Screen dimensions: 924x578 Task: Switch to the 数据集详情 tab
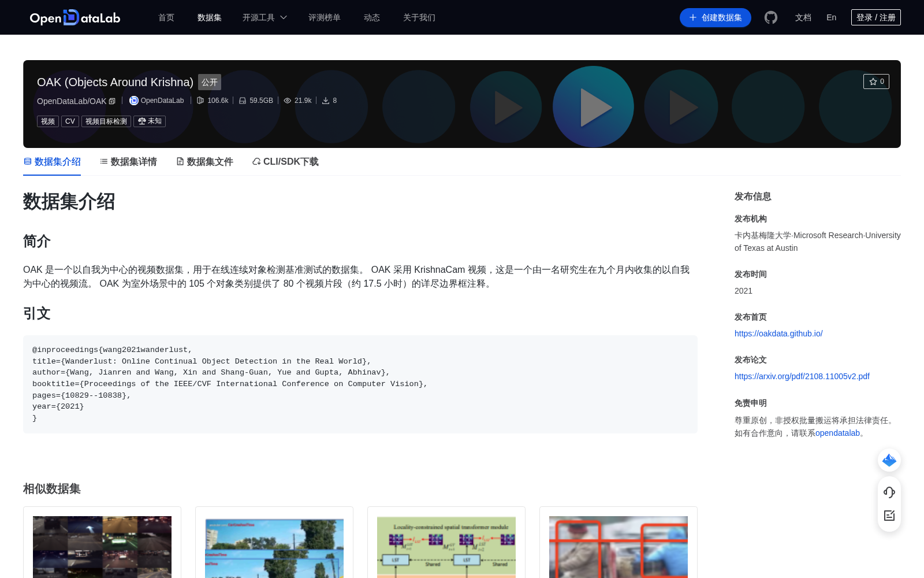(128, 162)
